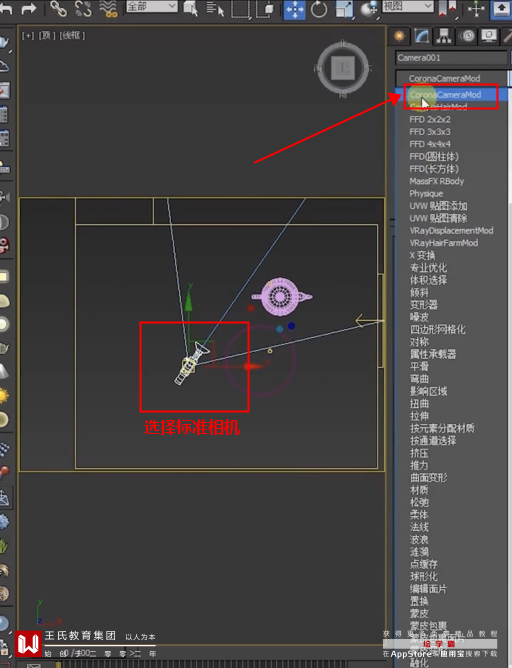Select the X 变换 modifier
The width and height of the screenshot is (512, 668).
pos(422,255)
